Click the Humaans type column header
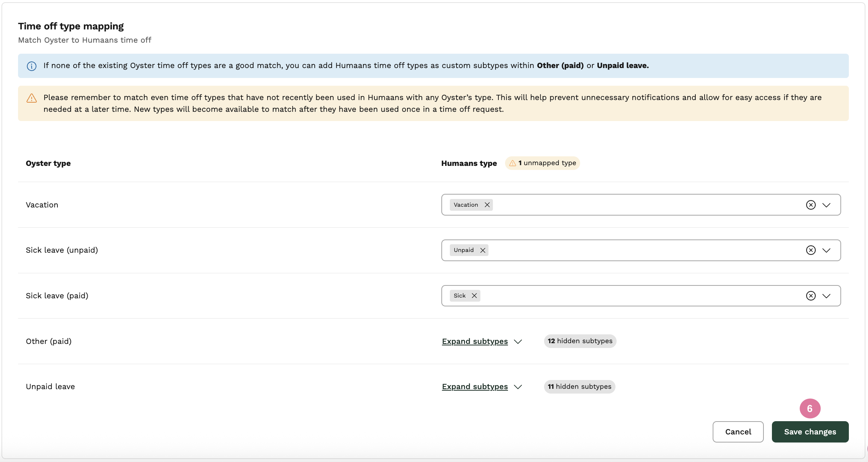 click(469, 163)
